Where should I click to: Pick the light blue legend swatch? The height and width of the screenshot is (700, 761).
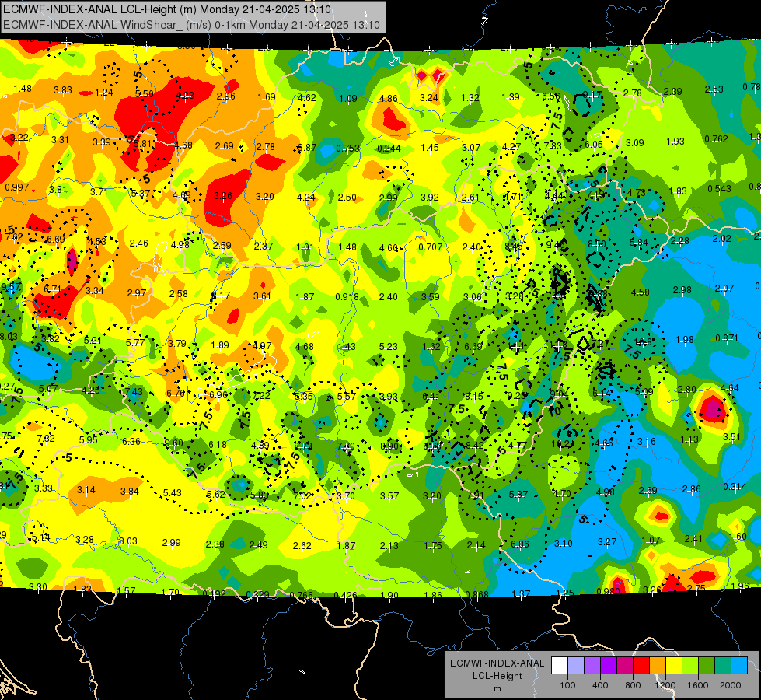tap(739, 666)
